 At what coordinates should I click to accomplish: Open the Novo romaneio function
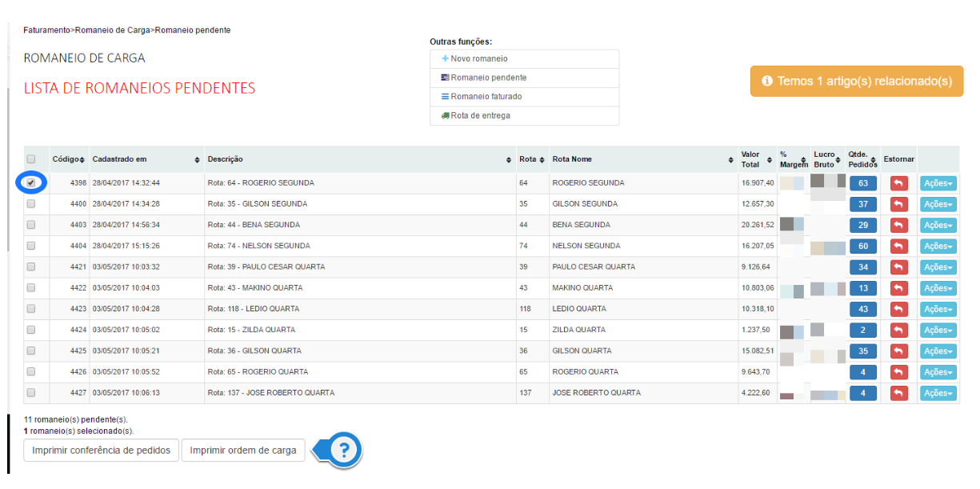(x=478, y=59)
